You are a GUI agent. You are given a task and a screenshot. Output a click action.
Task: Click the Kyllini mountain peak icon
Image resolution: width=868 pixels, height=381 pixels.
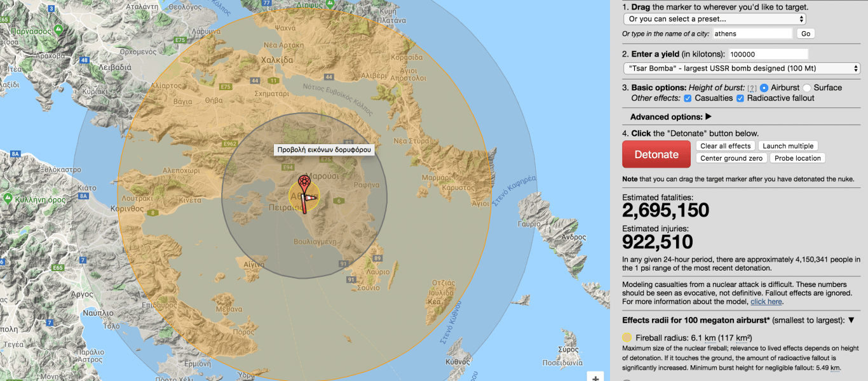6,199
